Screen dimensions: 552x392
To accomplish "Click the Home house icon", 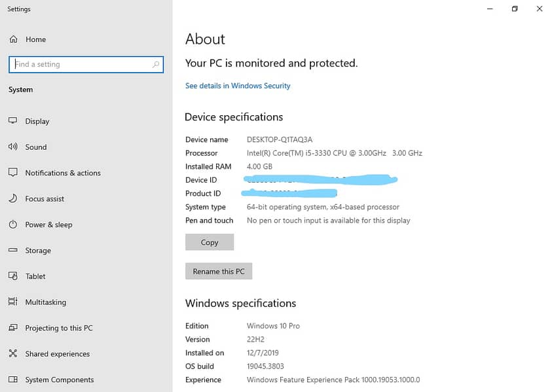I will coord(13,39).
